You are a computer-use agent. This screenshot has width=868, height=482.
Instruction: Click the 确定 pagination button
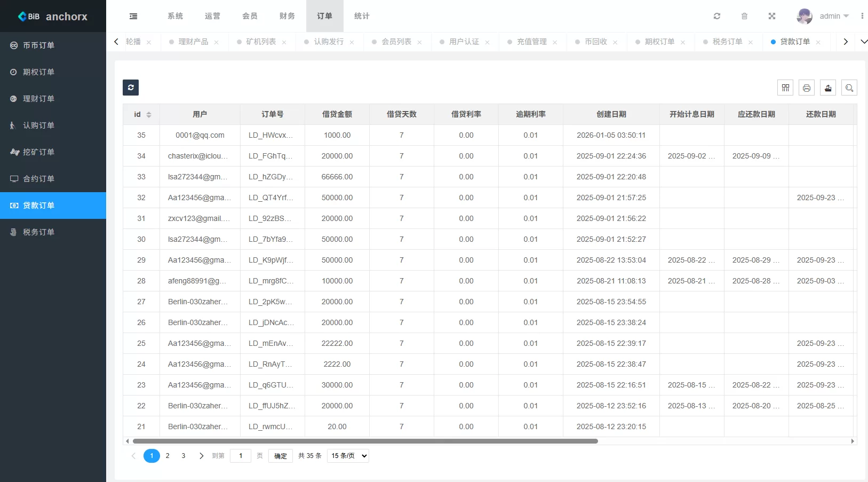280,456
